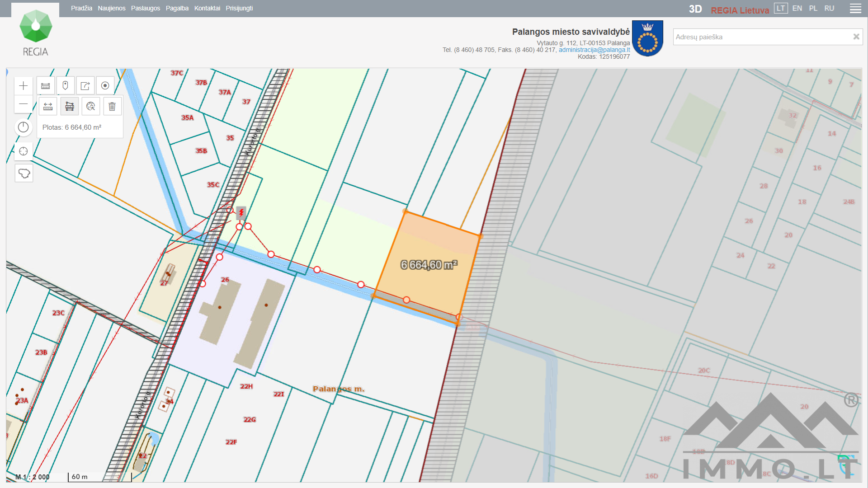The height and width of the screenshot is (488, 868).
Task: Switch language to RU
Action: click(x=829, y=8)
